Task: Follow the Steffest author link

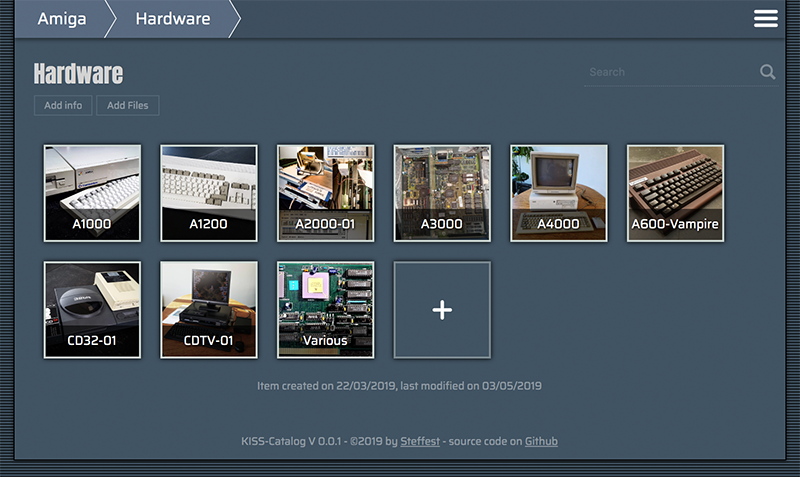Action: [420, 441]
